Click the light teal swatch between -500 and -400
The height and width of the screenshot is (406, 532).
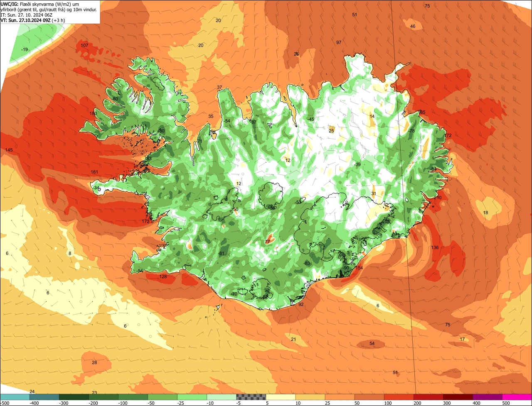click(15, 397)
